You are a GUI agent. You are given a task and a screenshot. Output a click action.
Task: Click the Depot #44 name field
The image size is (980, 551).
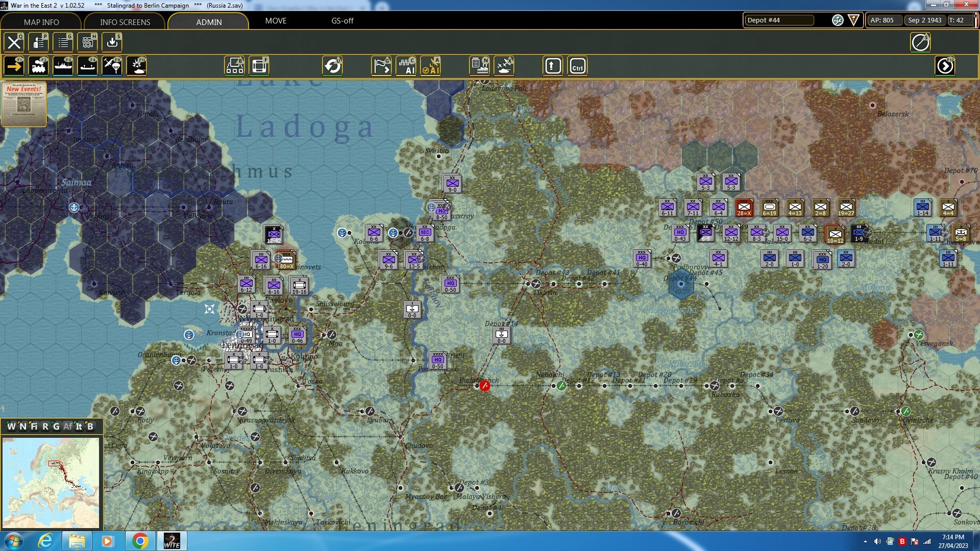pyautogui.click(x=778, y=20)
